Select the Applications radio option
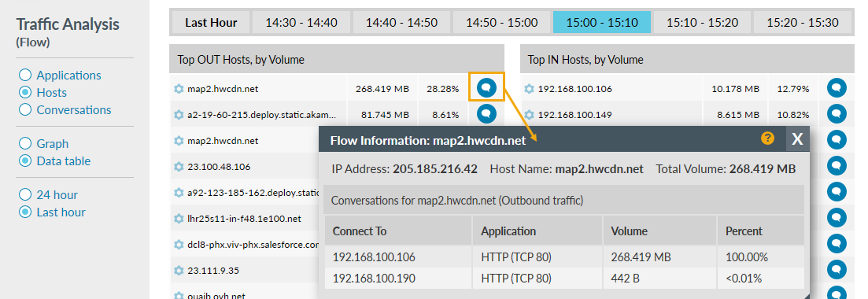This screenshot has width=868, height=299. [25, 76]
